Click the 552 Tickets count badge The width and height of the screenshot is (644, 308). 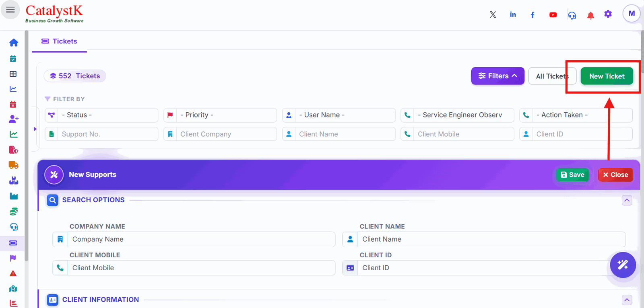coord(75,76)
